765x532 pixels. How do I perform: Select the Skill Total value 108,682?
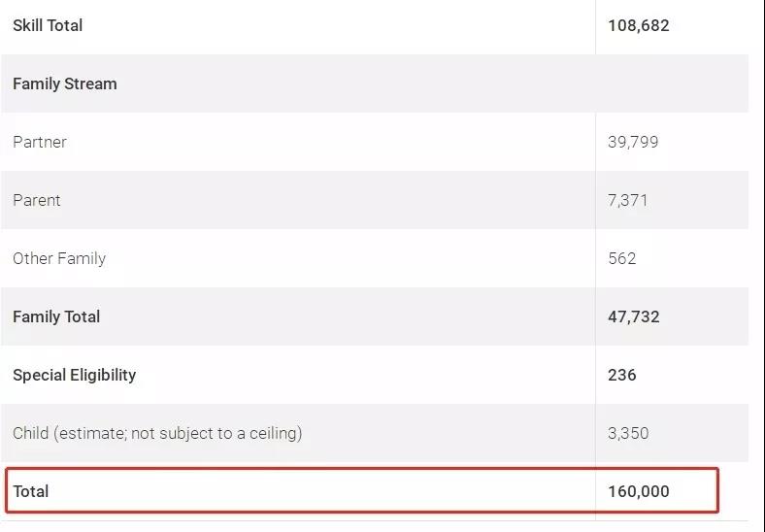coord(638,25)
